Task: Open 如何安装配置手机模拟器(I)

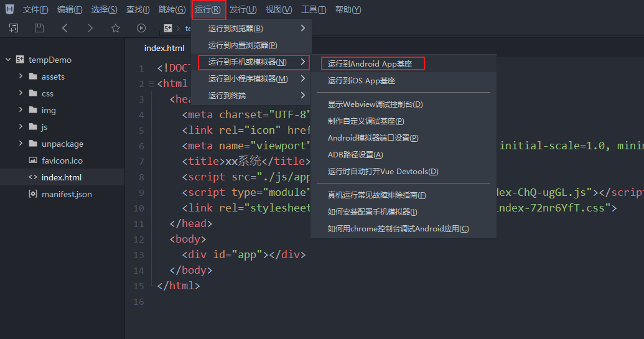Action: (403, 211)
